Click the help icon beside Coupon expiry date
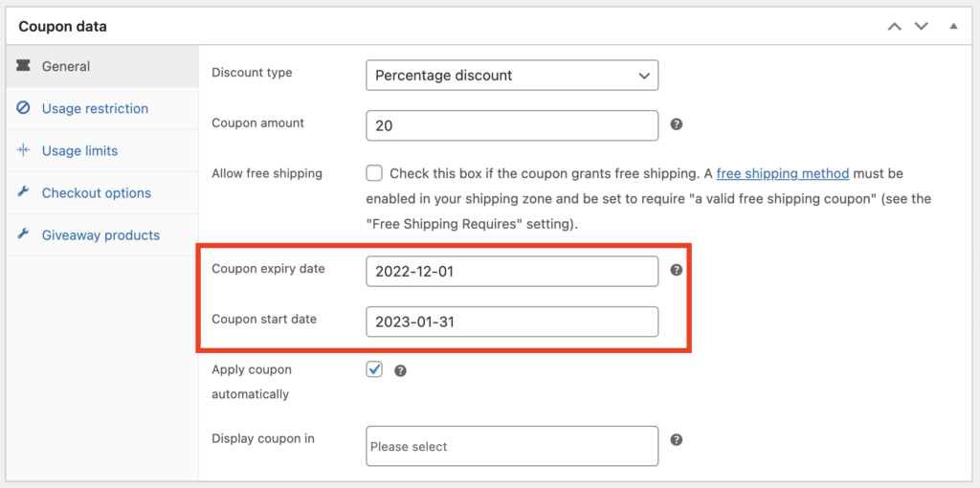The width and height of the screenshot is (980, 488). (x=677, y=270)
